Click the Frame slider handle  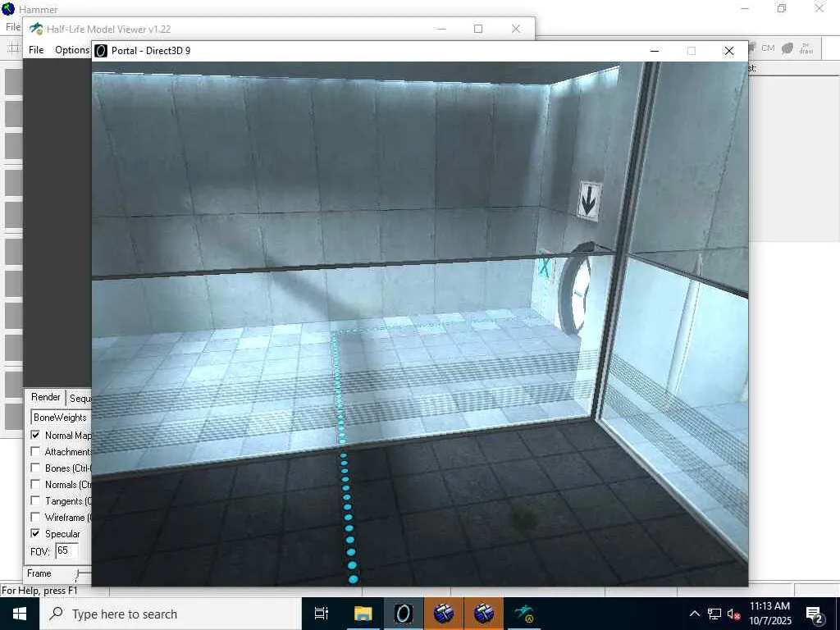78,575
